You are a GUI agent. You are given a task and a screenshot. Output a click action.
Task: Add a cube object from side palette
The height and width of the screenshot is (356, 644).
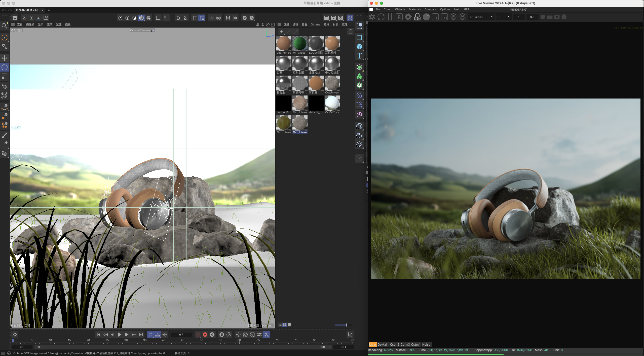359,47
